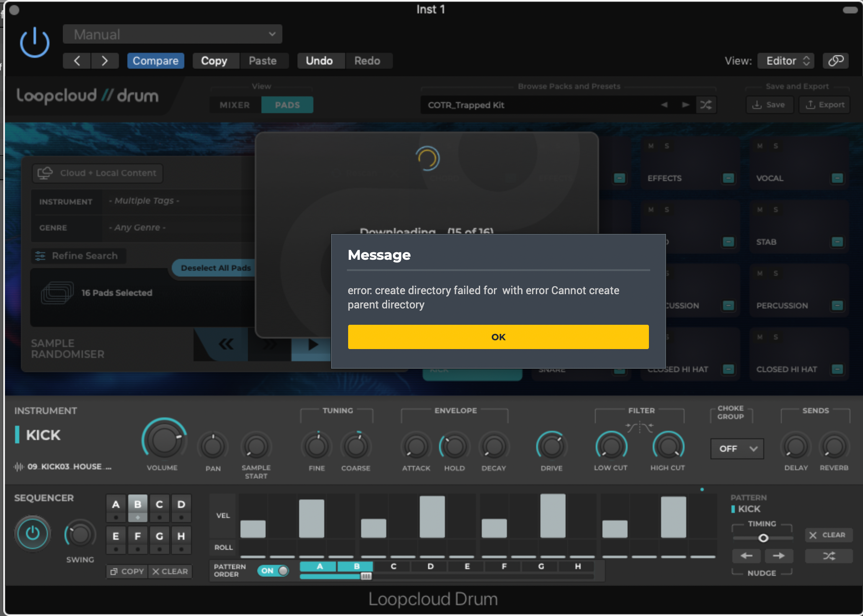Select previous kit preset arrow
The width and height of the screenshot is (863, 616).
coord(664,105)
